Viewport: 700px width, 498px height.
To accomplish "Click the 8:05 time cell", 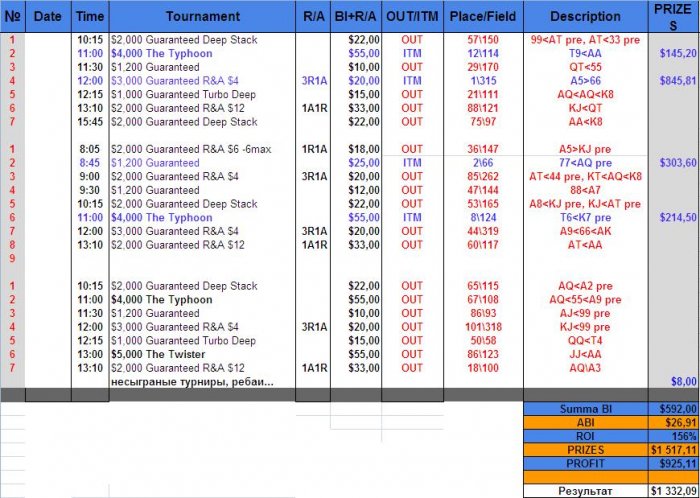I will click(x=90, y=149).
